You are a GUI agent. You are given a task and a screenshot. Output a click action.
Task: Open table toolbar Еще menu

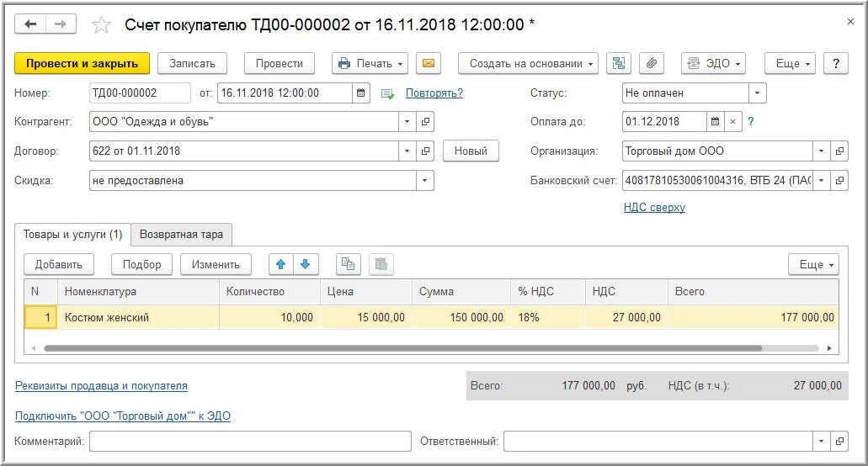814,264
